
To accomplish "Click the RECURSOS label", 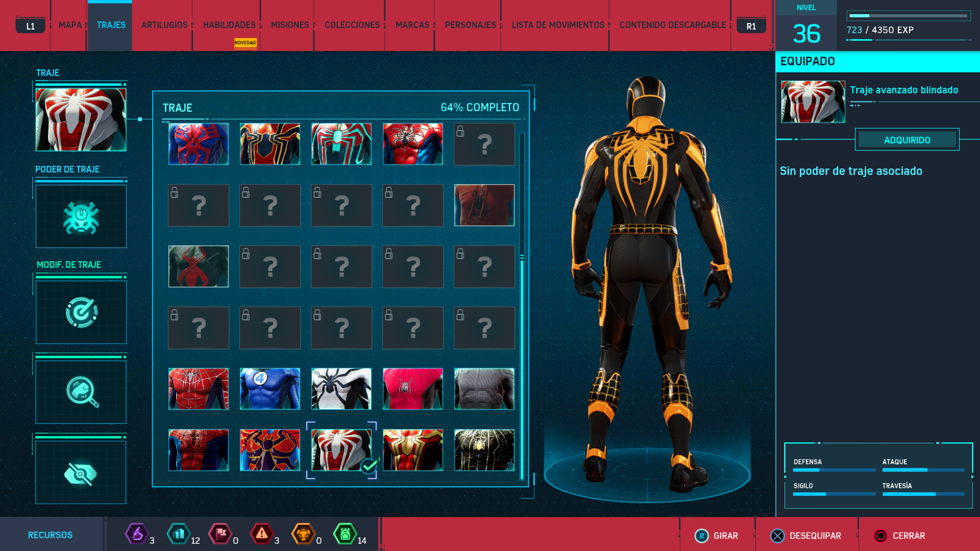I will click(50, 535).
